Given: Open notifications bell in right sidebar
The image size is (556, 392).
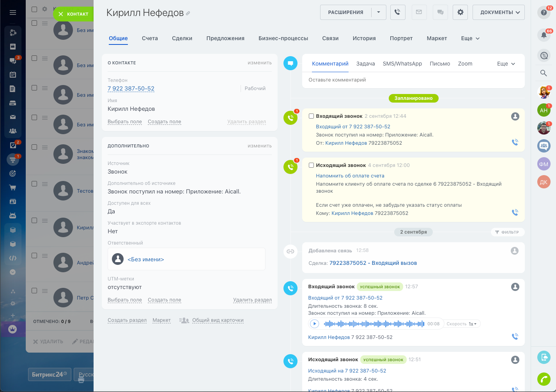Looking at the screenshot, I should [x=544, y=35].
